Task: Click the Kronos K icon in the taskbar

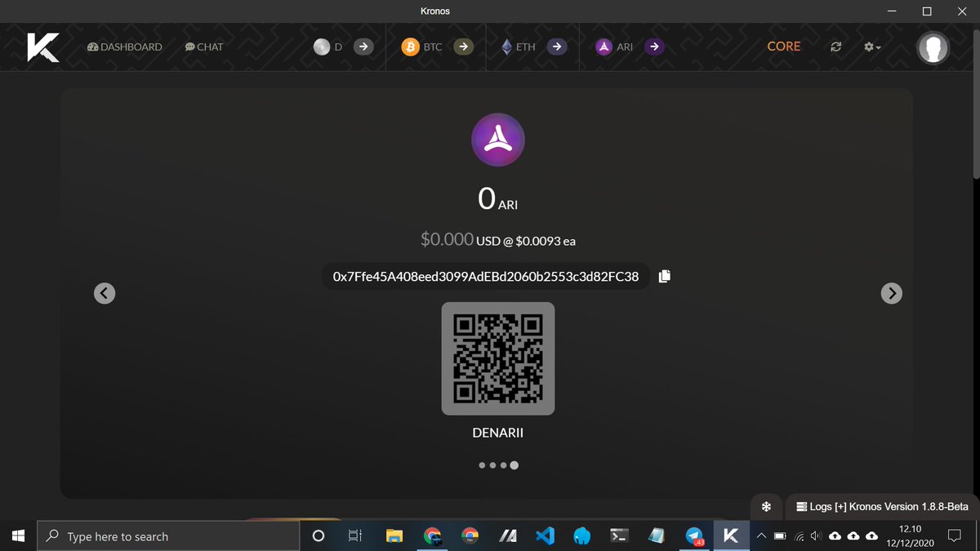Action: [731, 536]
